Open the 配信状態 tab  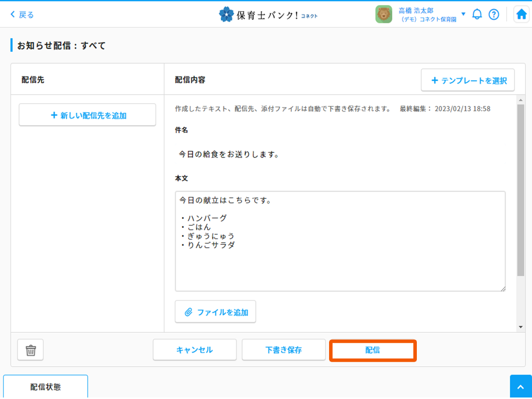point(45,387)
